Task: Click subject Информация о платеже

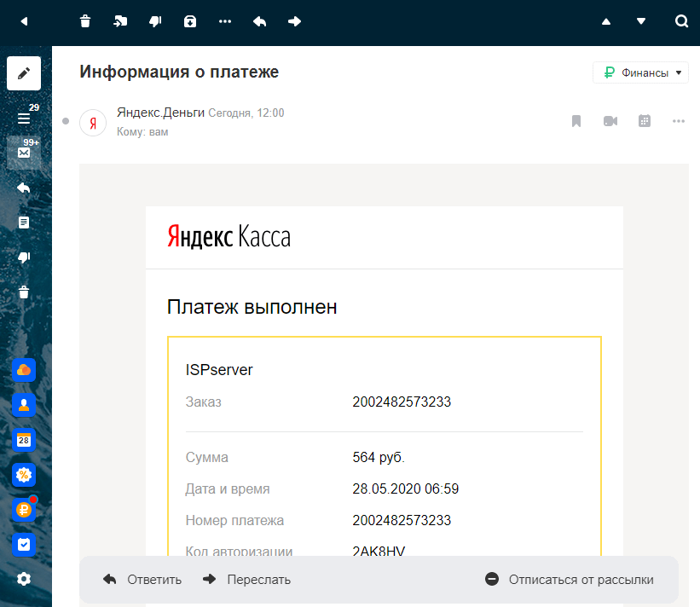Action: 179,72
